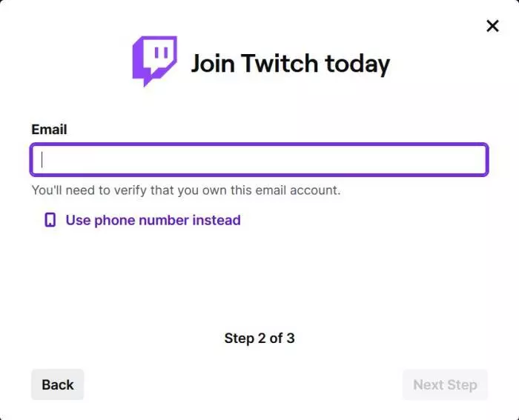Screen dimensions: 519x420
Task: Return to the previous signup step
Action: pos(57,384)
